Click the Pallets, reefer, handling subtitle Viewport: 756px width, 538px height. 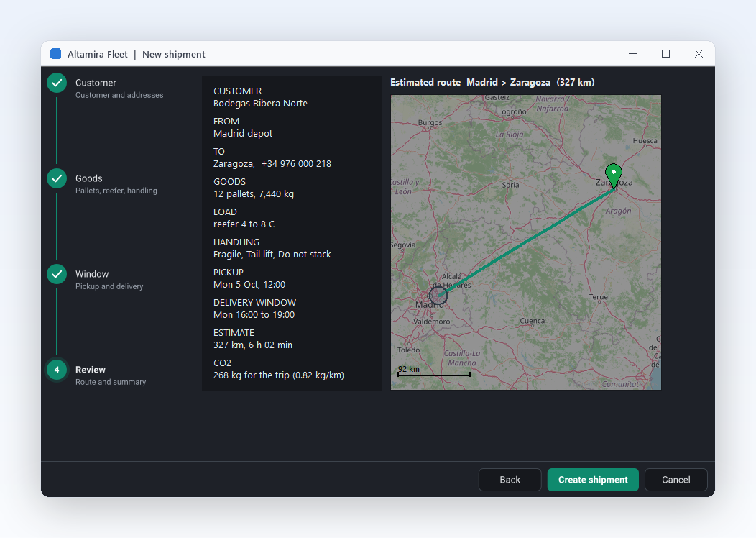[116, 191]
